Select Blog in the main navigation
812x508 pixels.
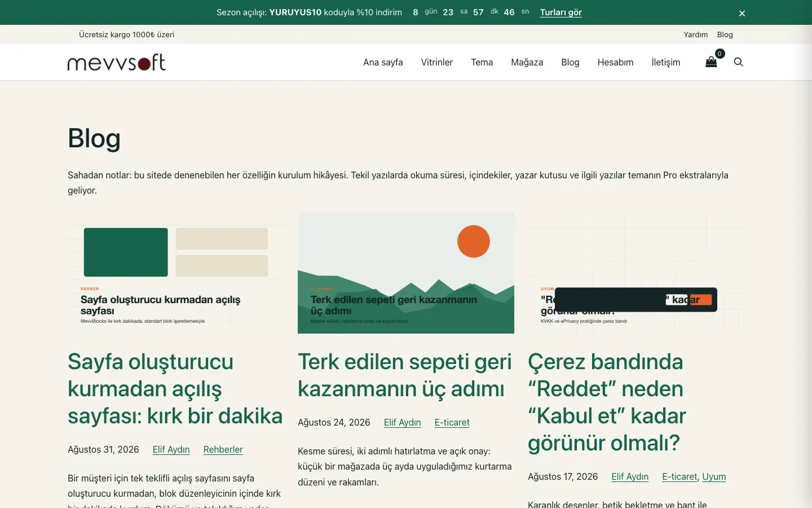(570, 62)
